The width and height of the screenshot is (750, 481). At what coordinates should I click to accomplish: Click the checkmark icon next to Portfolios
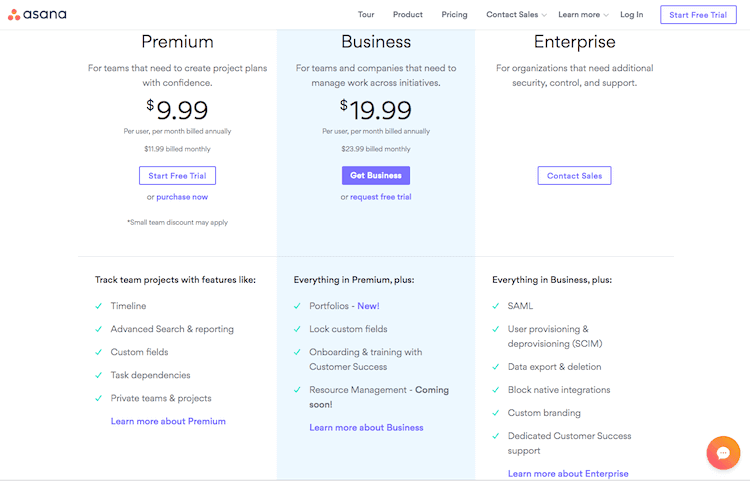tap(297, 306)
